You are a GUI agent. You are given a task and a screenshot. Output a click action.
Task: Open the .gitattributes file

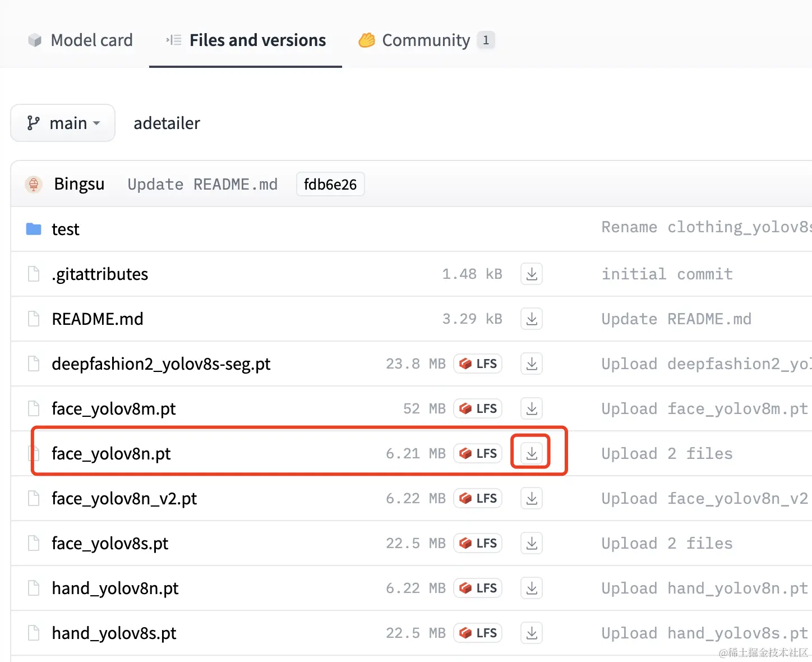pyautogui.click(x=100, y=274)
